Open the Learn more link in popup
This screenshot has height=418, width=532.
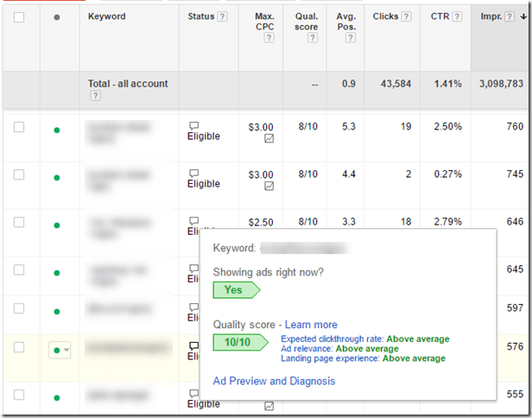311,325
